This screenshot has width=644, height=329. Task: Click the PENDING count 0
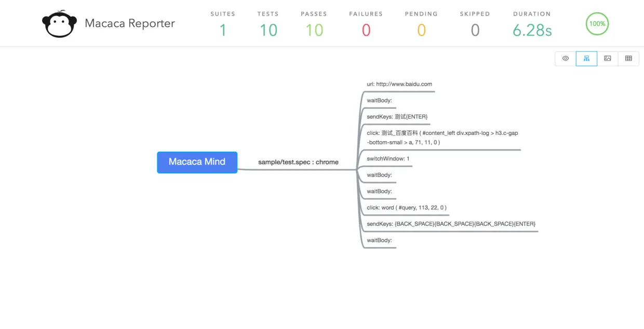pos(421,31)
